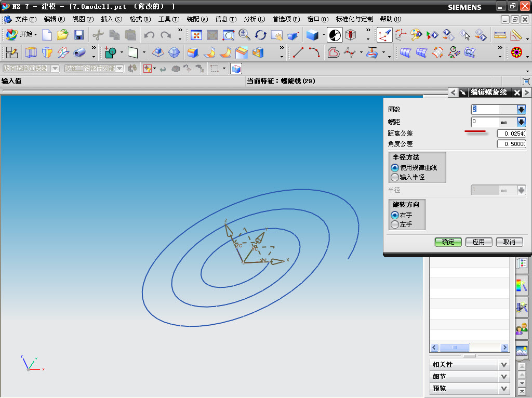
Task: Open the 格式 menu
Action: [140, 19]
